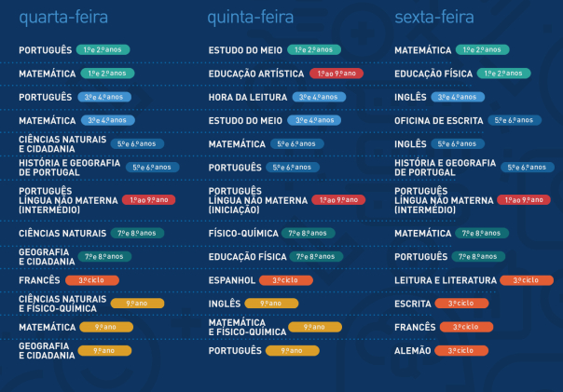This screenshot has height=392, width=563.
Task: Select the quinta-feira column heading
Action: [251, 18]
